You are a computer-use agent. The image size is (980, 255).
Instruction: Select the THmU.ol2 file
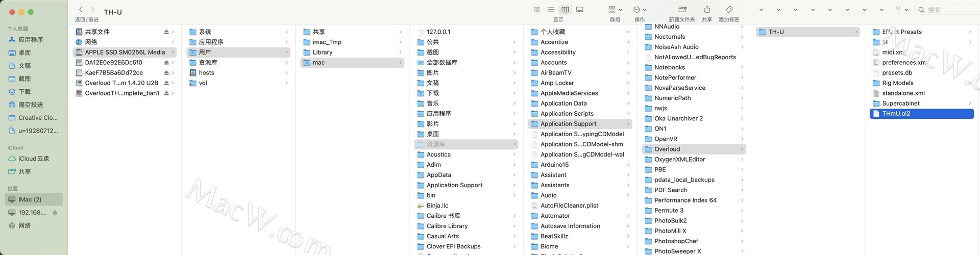pyautogui.click(x=921, y=113)
